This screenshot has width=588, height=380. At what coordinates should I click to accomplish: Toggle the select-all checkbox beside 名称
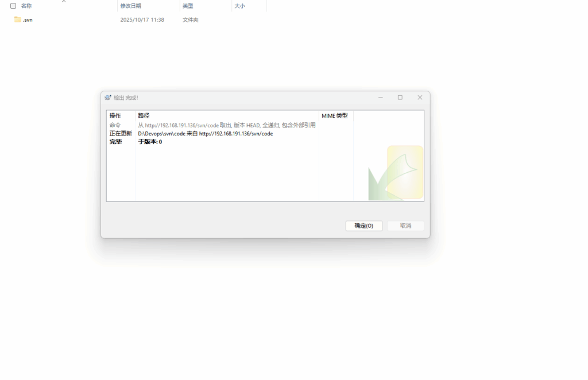coord(13,6)
